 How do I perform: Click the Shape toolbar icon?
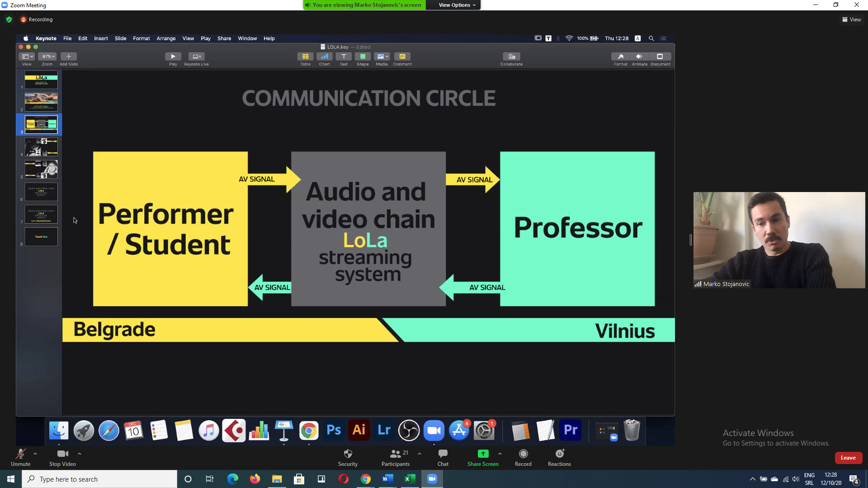[363, 56]
